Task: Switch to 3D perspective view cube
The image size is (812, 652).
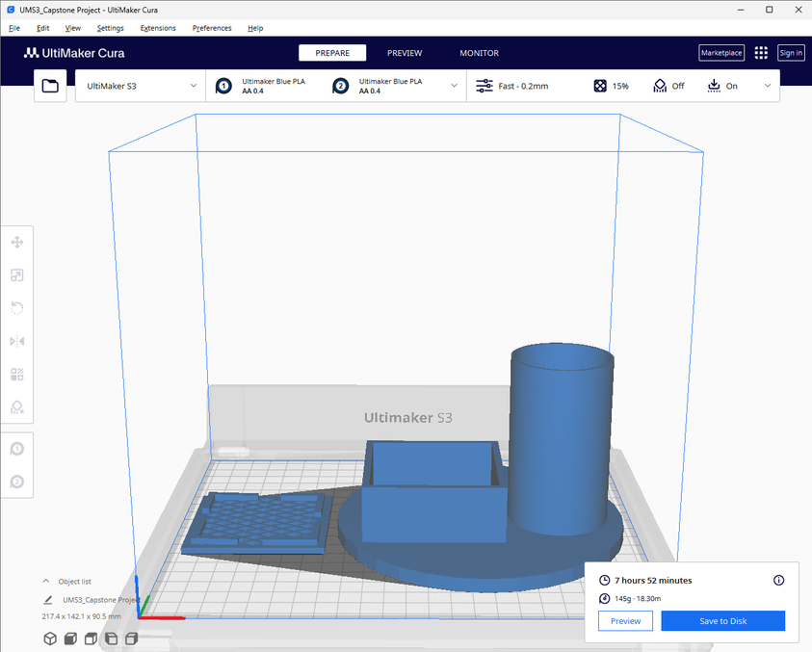Action: pos(50,639)
